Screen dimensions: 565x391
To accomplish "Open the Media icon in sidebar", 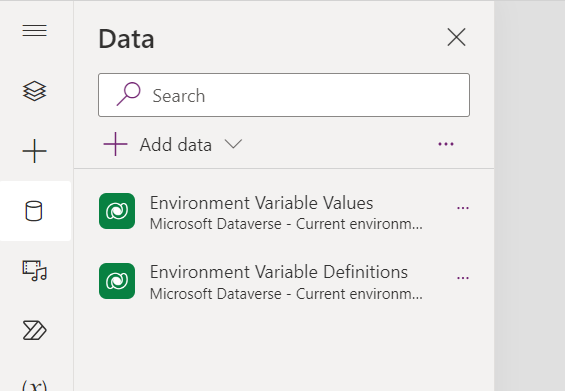I will (35, 271).
